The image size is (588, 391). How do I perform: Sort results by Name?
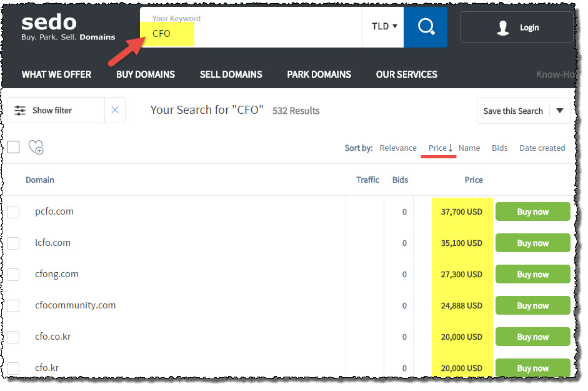[469, 148]
